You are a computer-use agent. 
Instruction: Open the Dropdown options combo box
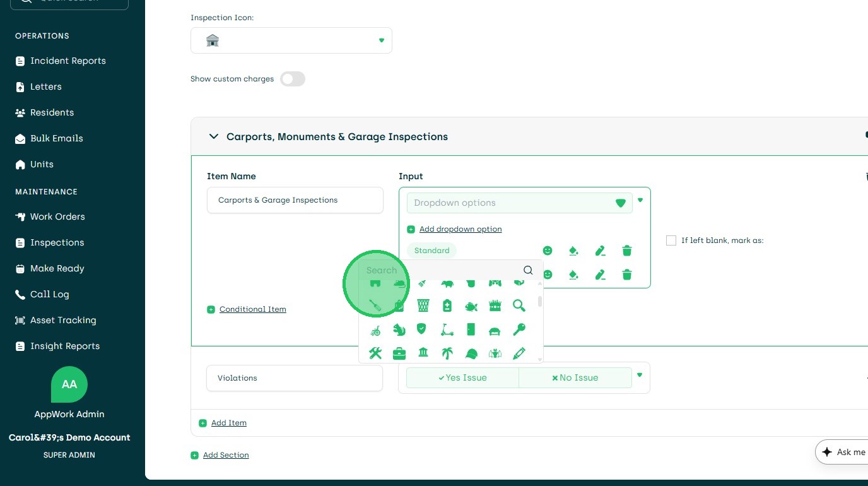519,203
